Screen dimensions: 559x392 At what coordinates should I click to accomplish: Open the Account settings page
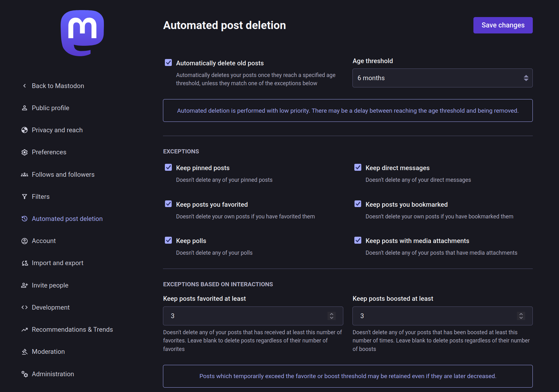click(44, 241)
